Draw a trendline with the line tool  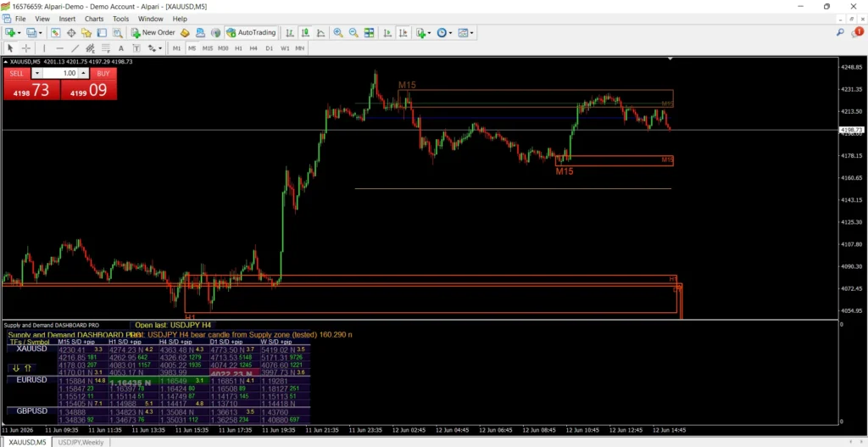pyautogui.click(x=75, y=48)
